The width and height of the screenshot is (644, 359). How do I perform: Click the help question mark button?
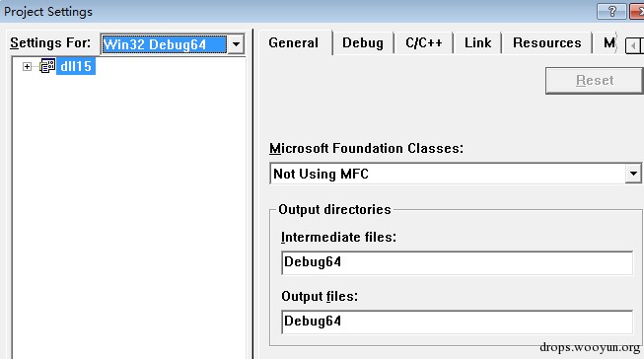pyautogui.click(x=611, y=11)
